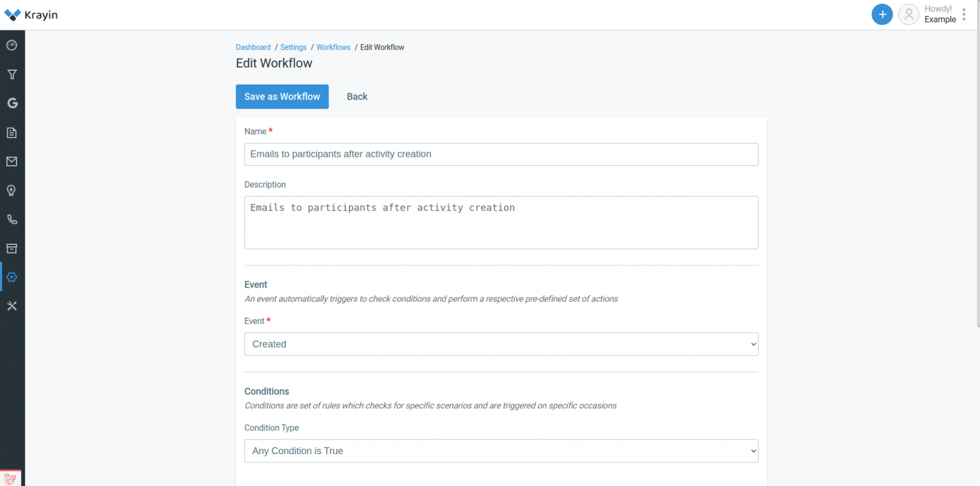The height and width of the screenshot is (486, 980).
Task: Follow the Workflows breadcrumb link
Action: point(333,47)
